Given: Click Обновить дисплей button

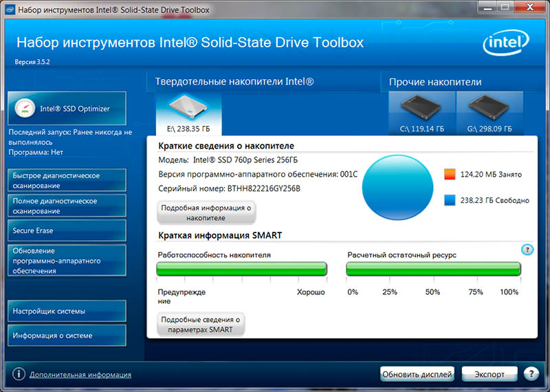Looking at the screenshot, I should [x=417, y=374].
